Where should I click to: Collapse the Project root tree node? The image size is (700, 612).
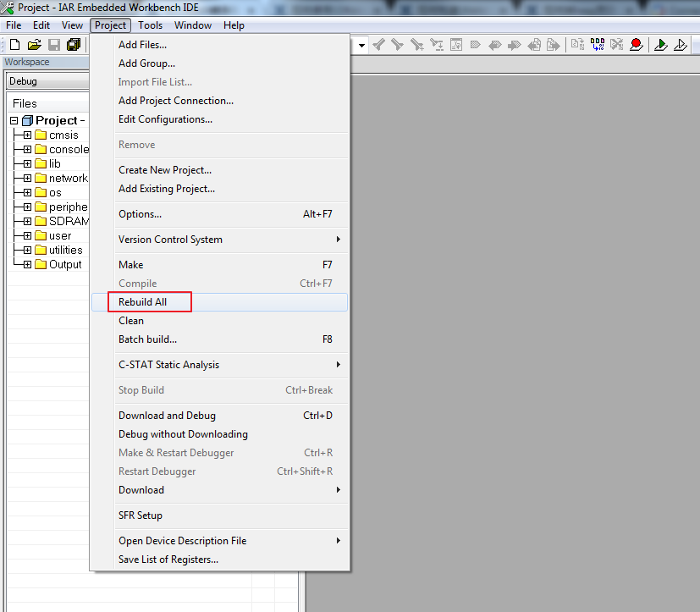pyautogui.click(x=14, y=120)
